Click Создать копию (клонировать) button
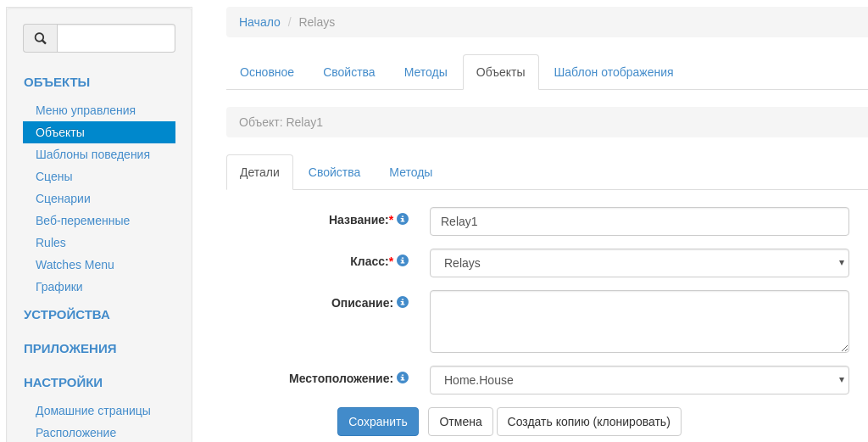This screenshot has width=868, height=442. coord(588,422)
